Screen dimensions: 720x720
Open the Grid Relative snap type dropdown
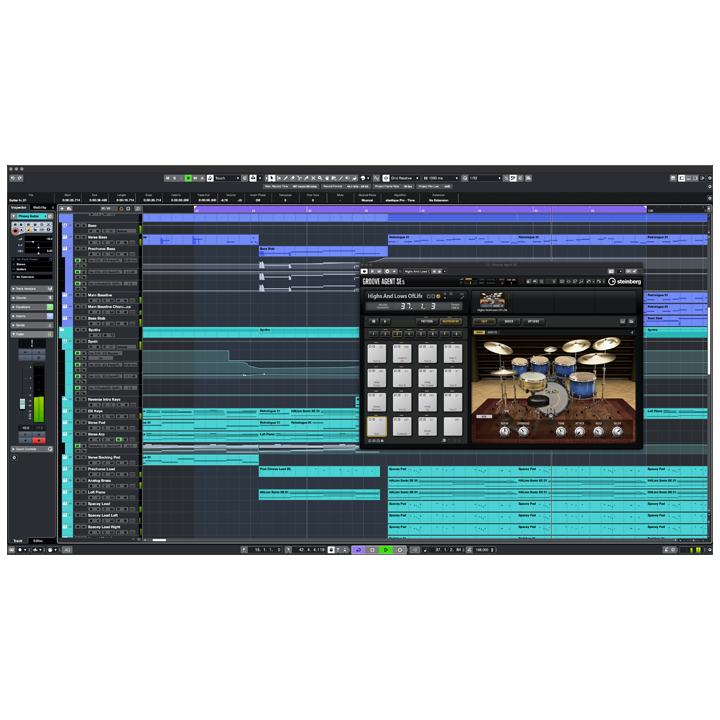tap(400, 178)
